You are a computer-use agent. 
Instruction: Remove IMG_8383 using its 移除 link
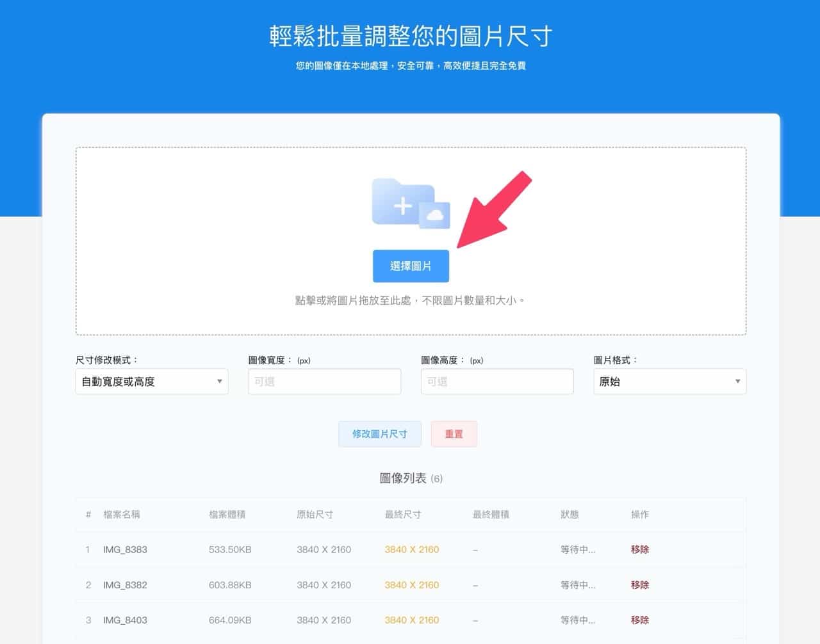(x=639, y=549)
